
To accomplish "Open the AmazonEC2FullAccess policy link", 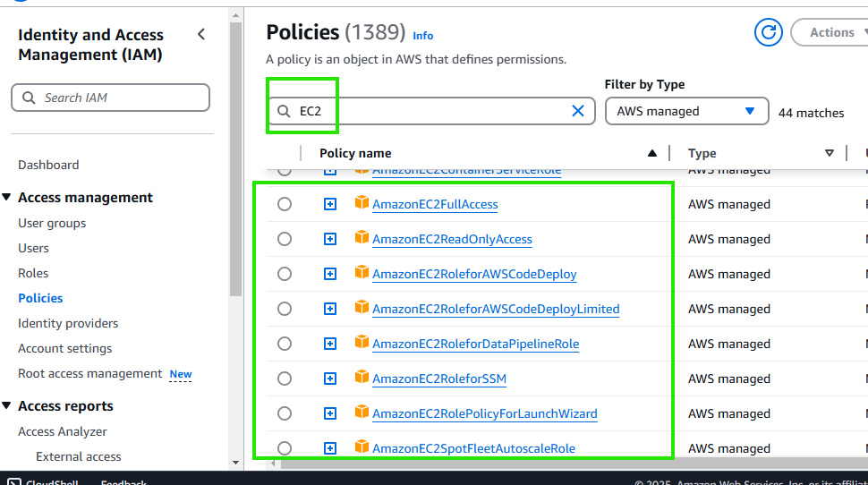I will point(435,204).
